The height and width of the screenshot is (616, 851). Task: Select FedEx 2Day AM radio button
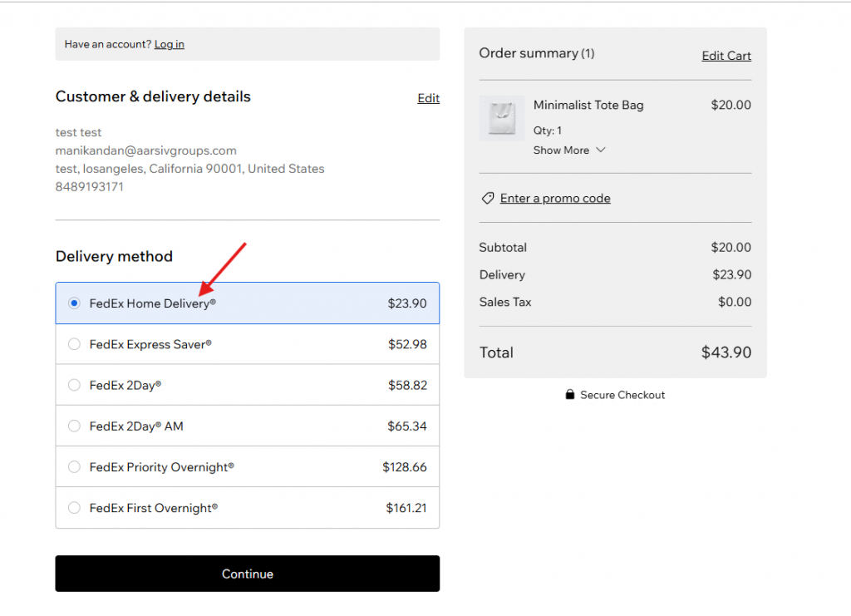pyautogui.click(x=74, y=426)
